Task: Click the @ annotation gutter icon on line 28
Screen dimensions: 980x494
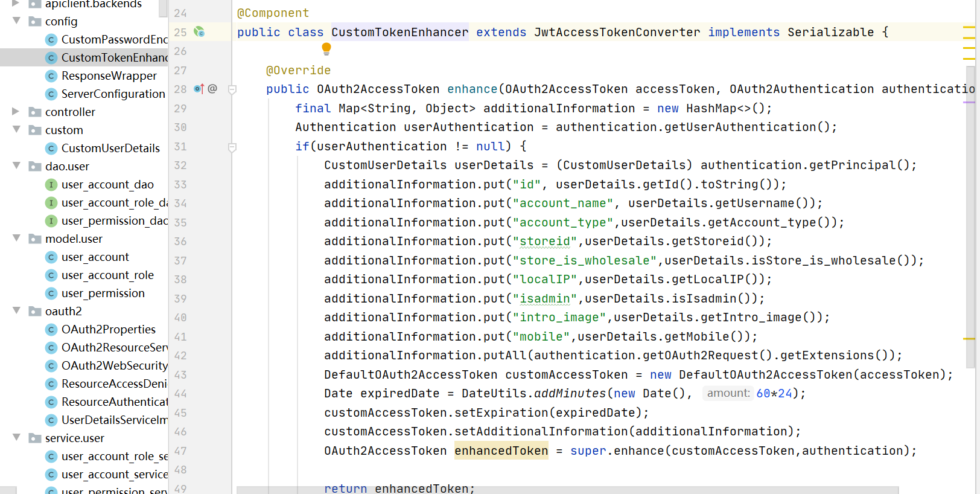Action: point(212,89)
